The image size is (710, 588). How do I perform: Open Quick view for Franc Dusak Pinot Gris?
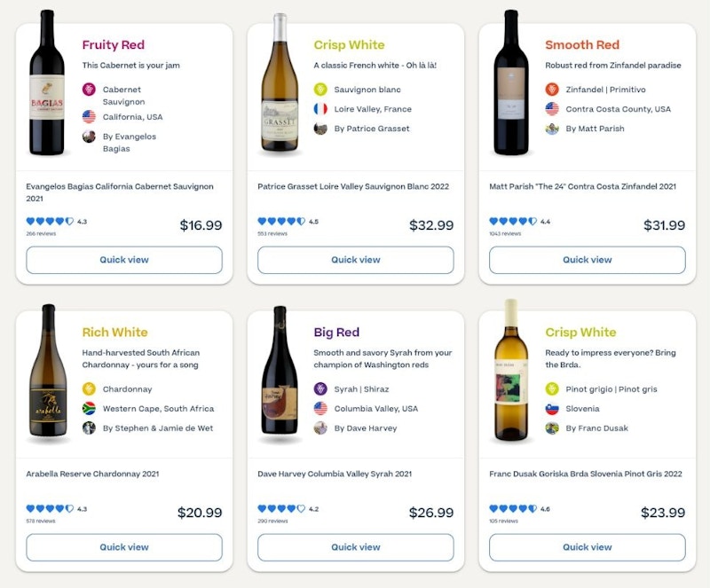tap(588, 547)
